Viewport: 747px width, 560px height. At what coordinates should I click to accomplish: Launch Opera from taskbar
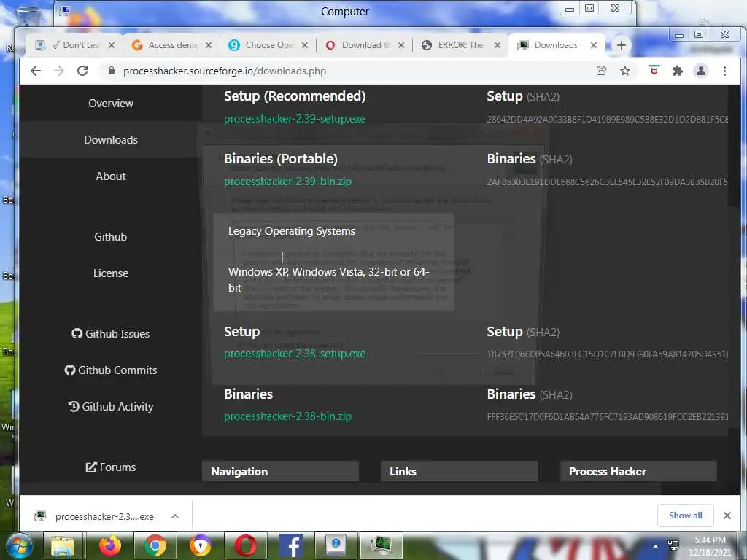(x=246, y=545)
